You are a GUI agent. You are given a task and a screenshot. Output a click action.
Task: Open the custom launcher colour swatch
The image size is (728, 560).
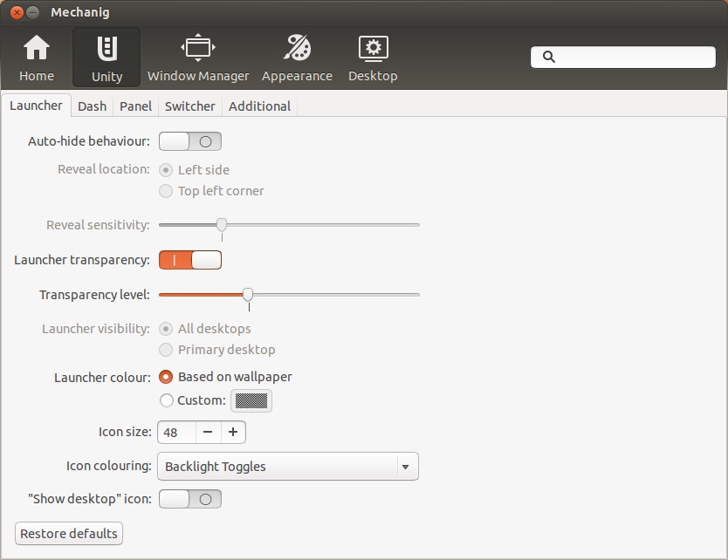pyautogui.click(x=251, y=401)
